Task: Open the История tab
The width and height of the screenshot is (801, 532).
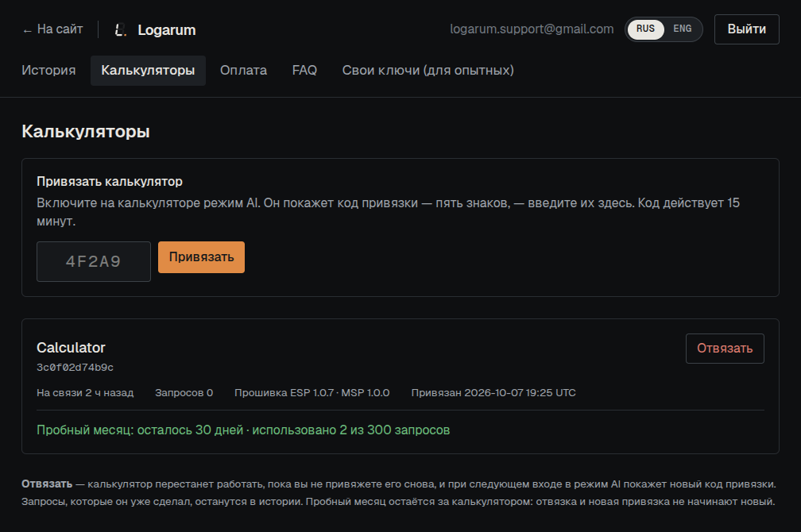Action: (48, 71)
